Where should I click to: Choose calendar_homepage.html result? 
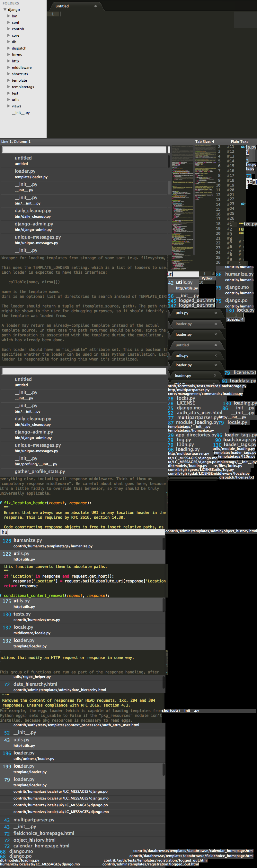click(x=83, y=846)
